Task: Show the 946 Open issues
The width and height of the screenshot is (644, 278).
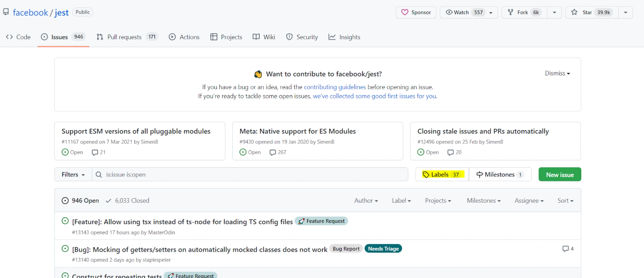Action: pyautogui.click(x=80, y=201)
